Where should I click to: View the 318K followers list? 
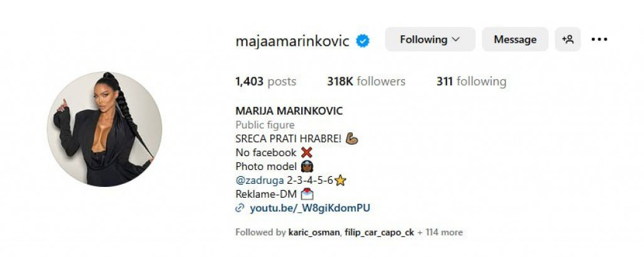366,81
